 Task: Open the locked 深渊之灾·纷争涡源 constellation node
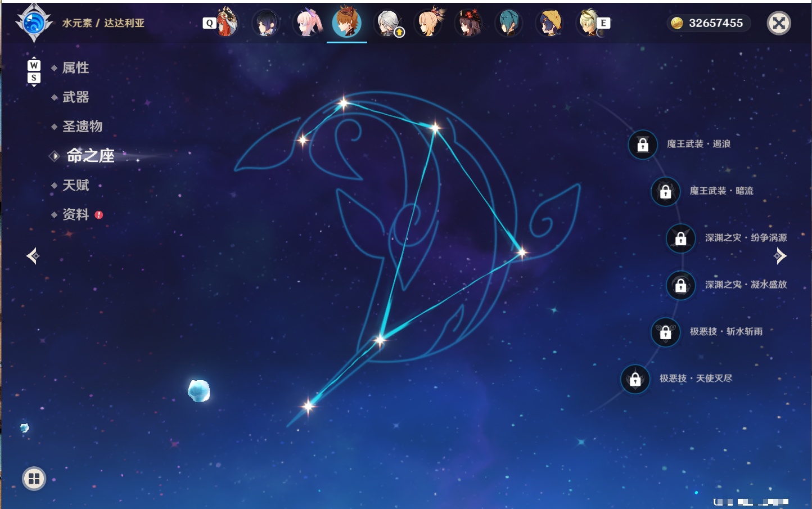tap(681, 238)
